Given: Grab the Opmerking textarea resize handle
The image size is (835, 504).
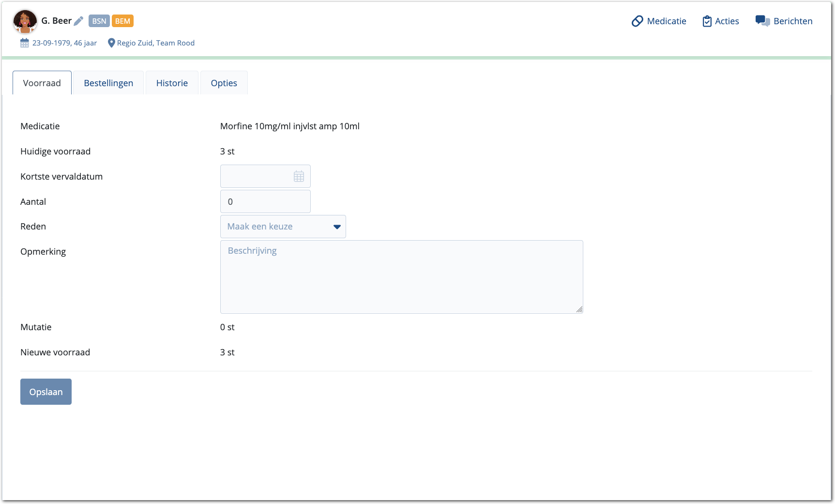Looking at the screenshot, I should point(579,309).
